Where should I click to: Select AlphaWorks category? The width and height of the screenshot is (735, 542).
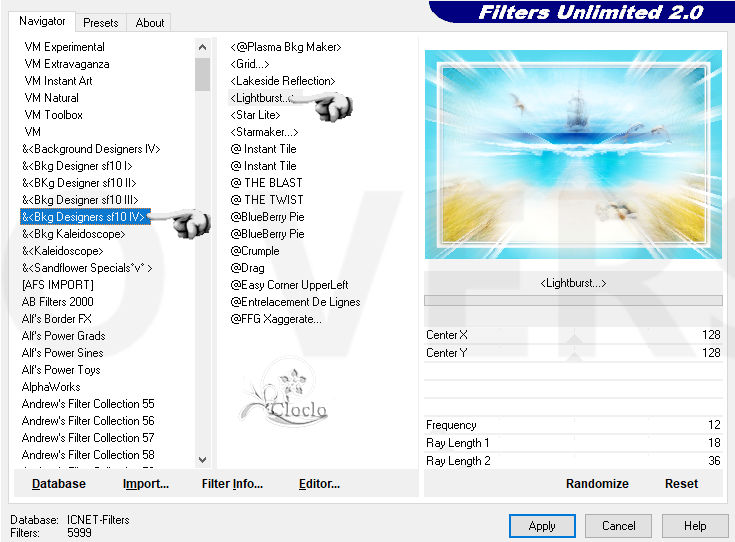click(51, 387)
